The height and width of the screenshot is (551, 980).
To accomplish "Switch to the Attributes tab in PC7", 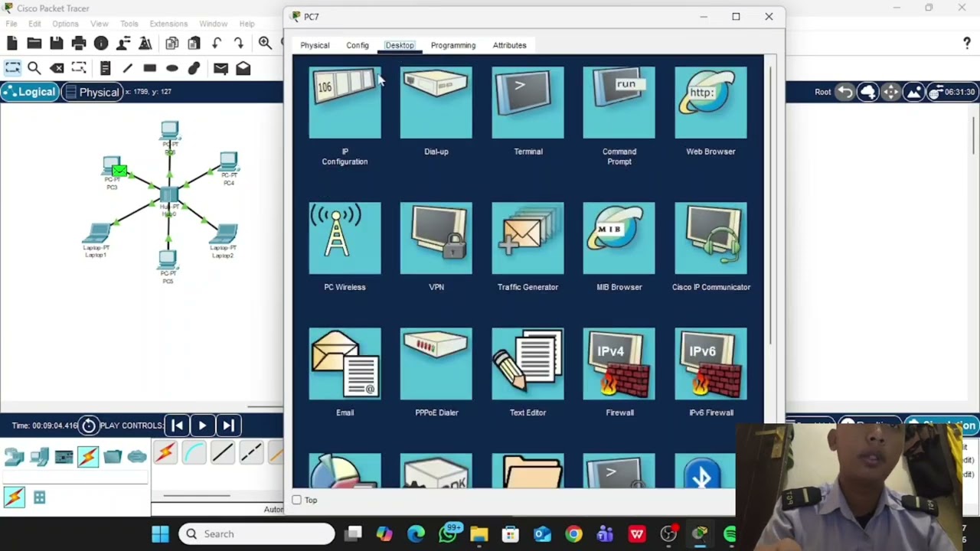I will point(509,45).
